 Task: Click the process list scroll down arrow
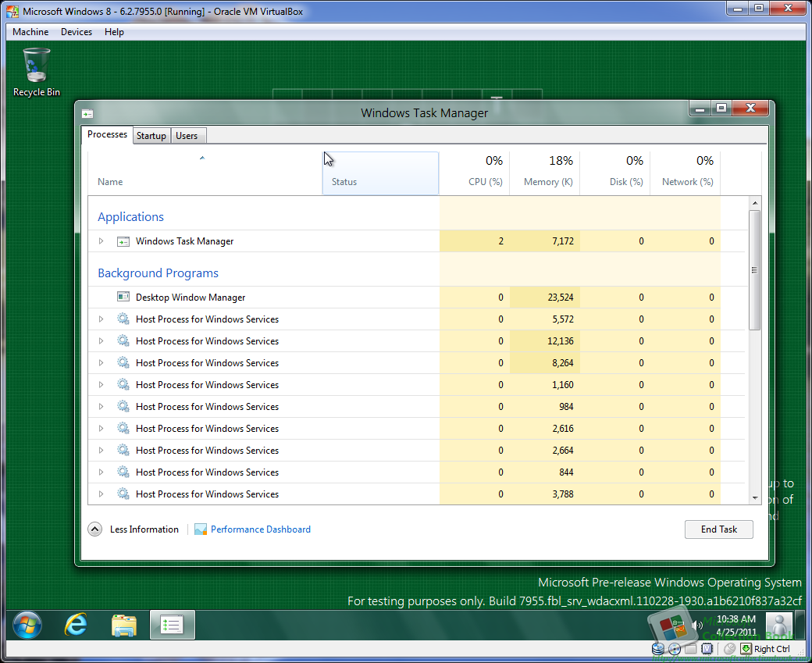pyautogui.click(x=754, y=497)
